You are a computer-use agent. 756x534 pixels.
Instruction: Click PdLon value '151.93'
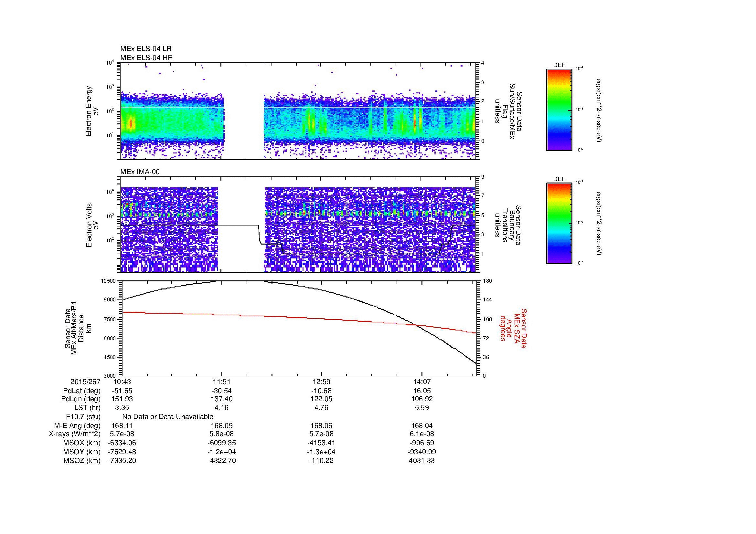tap(122, 399)
